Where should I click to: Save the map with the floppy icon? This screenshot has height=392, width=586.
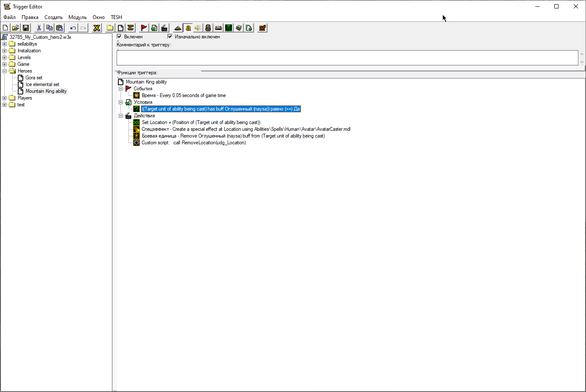[x=26, y=28]
